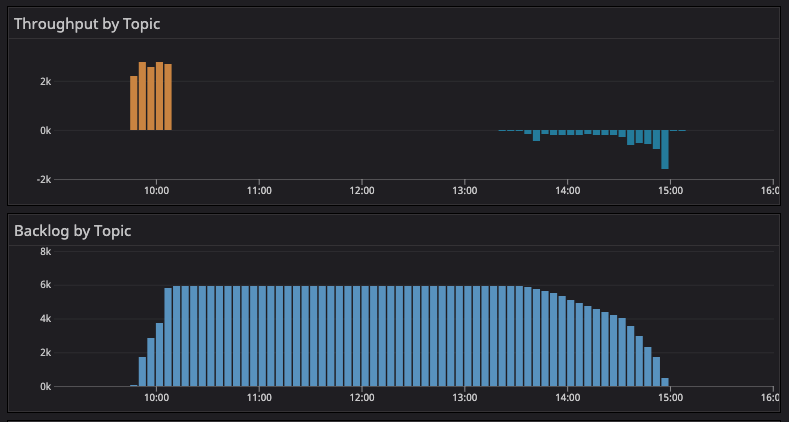Click the Backlog by Topic panel title
The width and height of the screenshot is (789, 422).
(72, 231)
